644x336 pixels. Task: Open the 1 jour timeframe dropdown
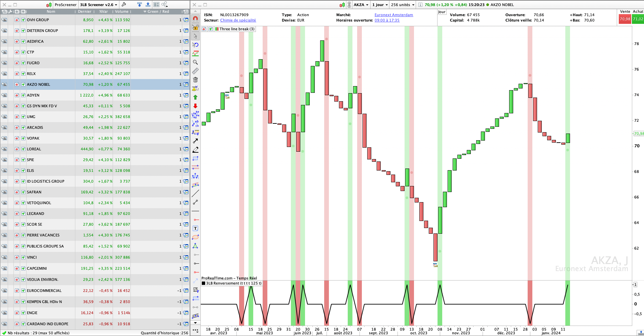[x=380, y=5]
